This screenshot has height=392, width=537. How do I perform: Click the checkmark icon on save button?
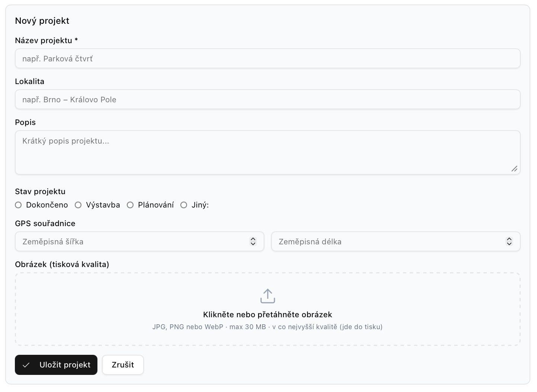pyautogui.click(x=26, y=365)
